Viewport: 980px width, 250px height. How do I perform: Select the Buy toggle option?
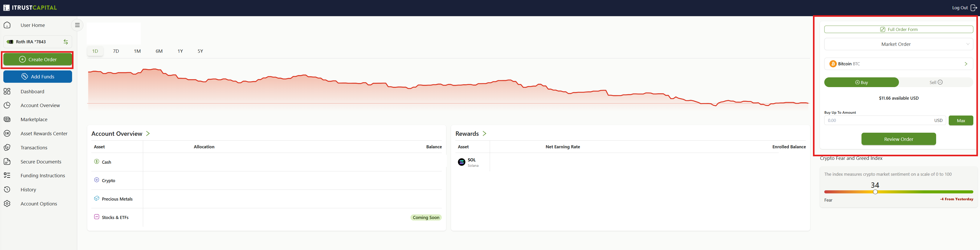pos(861,82)
